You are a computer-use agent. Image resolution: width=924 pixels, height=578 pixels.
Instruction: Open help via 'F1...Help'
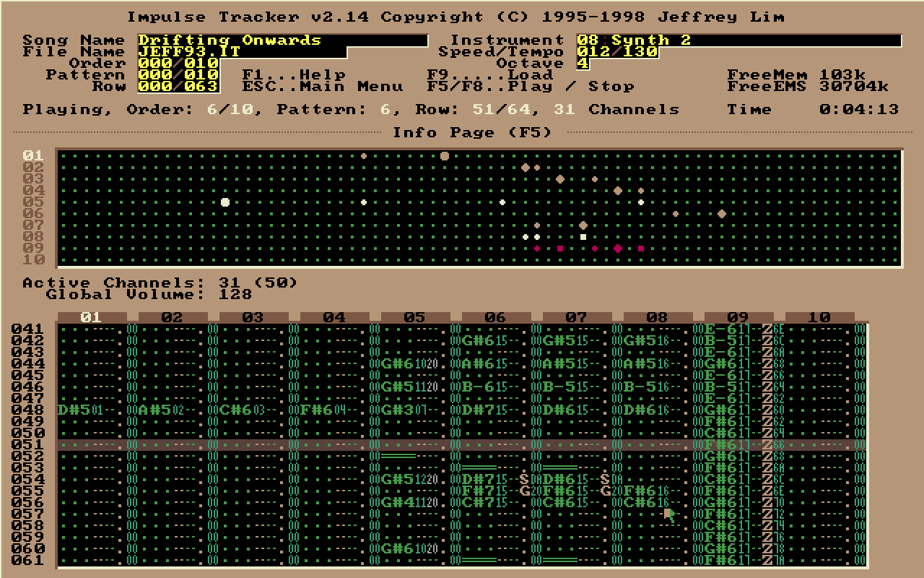tap(294, 75)
